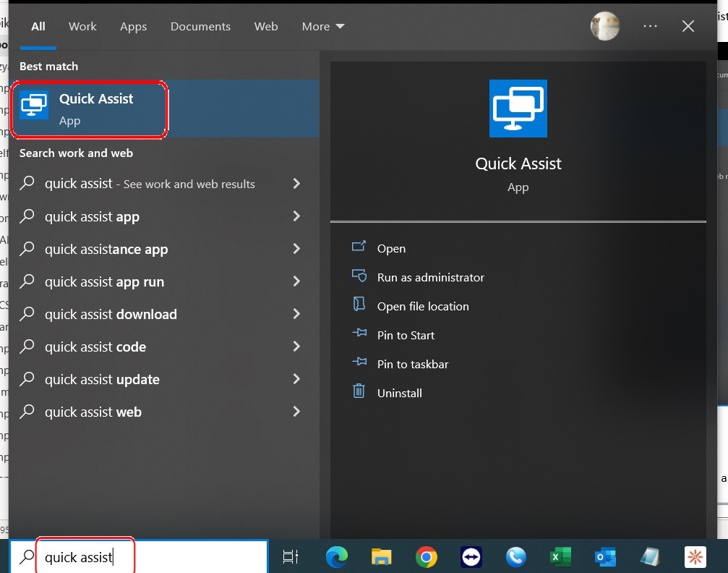Open File Explorer from the taskbar
This screenshot has height=573, width=728.
point(381,556)
